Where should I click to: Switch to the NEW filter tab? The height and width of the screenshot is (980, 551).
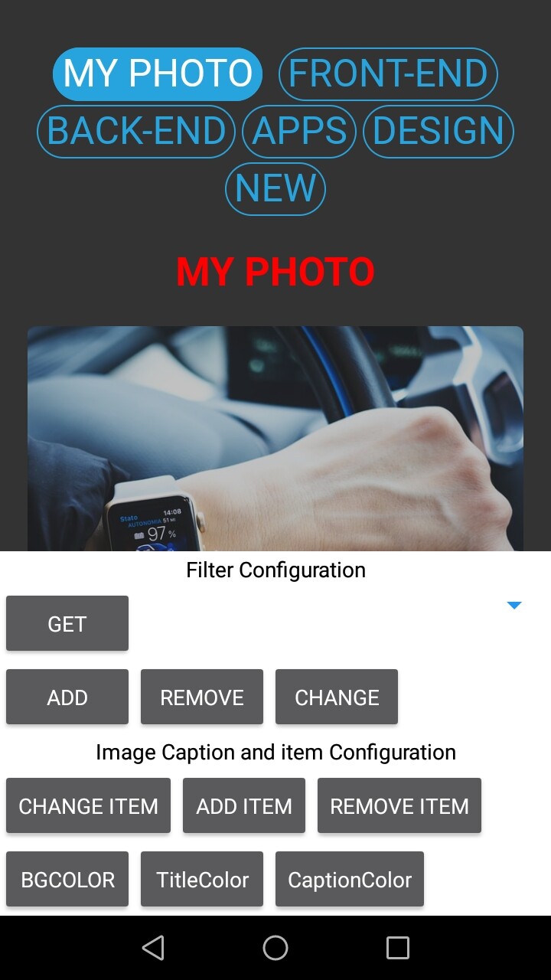pyautogui.click(x=275, y=189)
